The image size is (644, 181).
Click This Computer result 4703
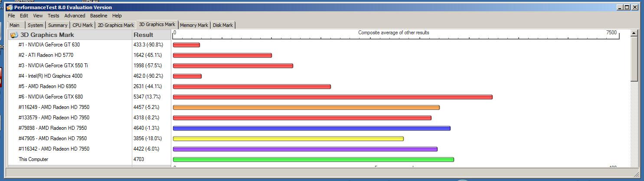pyautogui.click(x=139, y=159)
